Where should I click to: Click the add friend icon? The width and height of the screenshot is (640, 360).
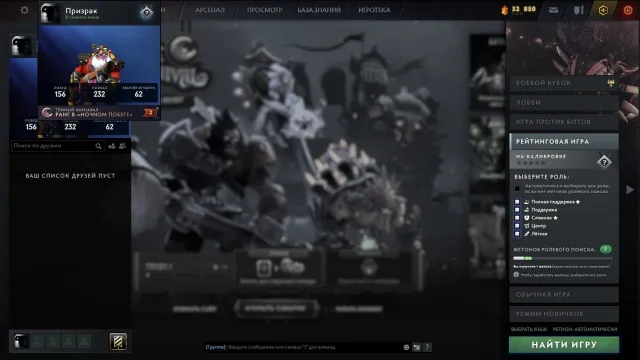[x=112, y=146]
